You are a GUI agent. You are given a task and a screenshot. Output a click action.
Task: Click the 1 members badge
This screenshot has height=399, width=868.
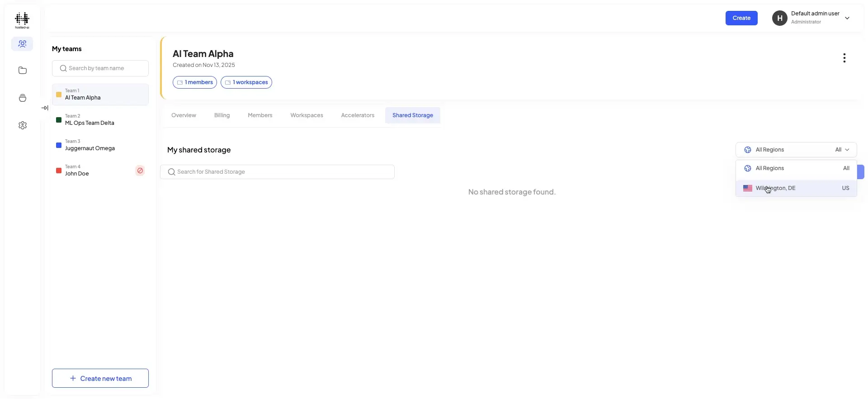coord(195,82)
